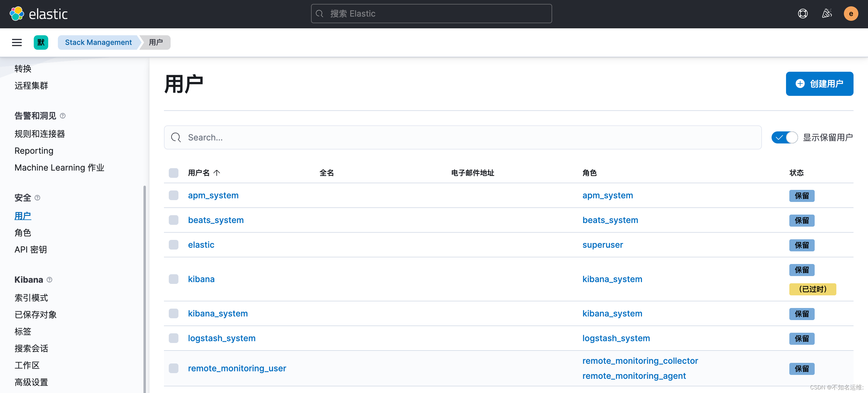
Task: Check the select-all users checkbox
Action: pyautogui.click(x=174, y=173)
